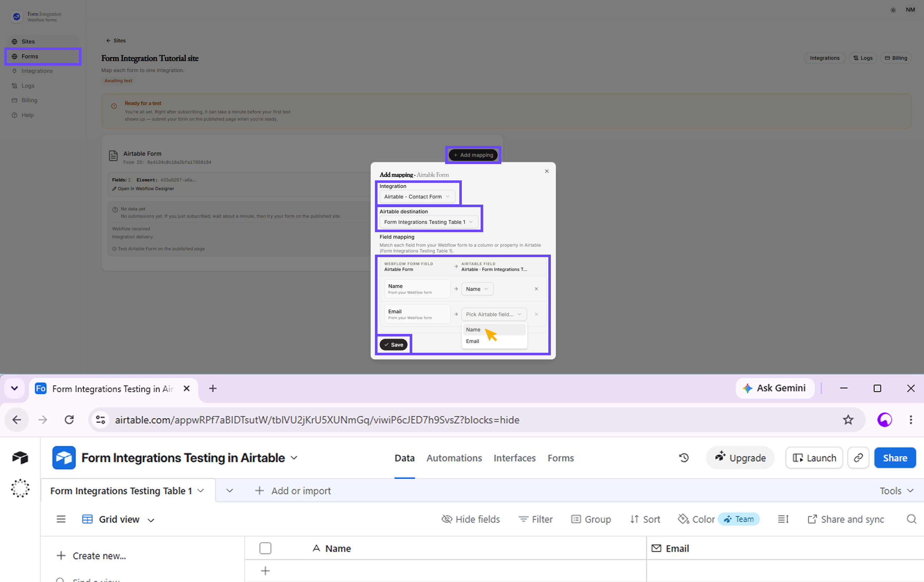Open the Grid view dropdown

coord(118,519)
